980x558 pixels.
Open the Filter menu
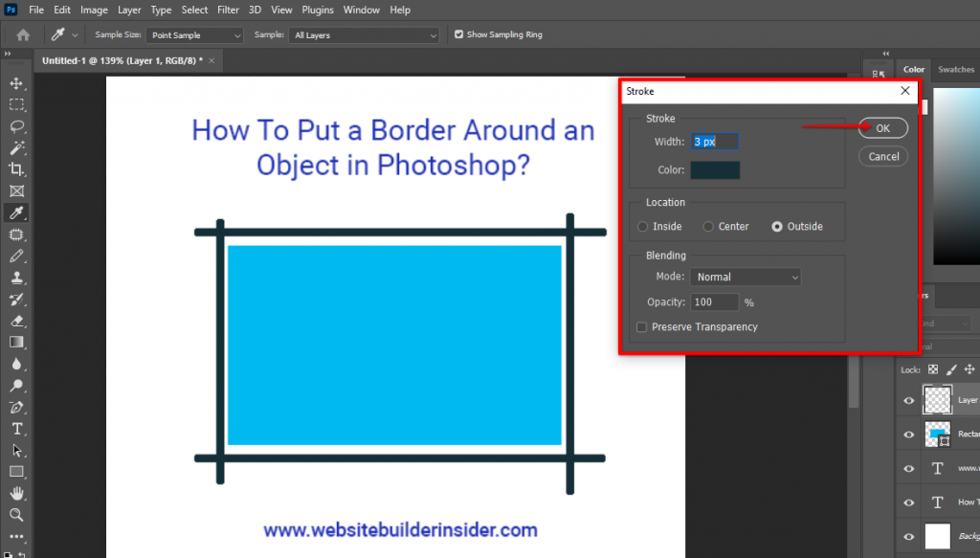(228, 10)
